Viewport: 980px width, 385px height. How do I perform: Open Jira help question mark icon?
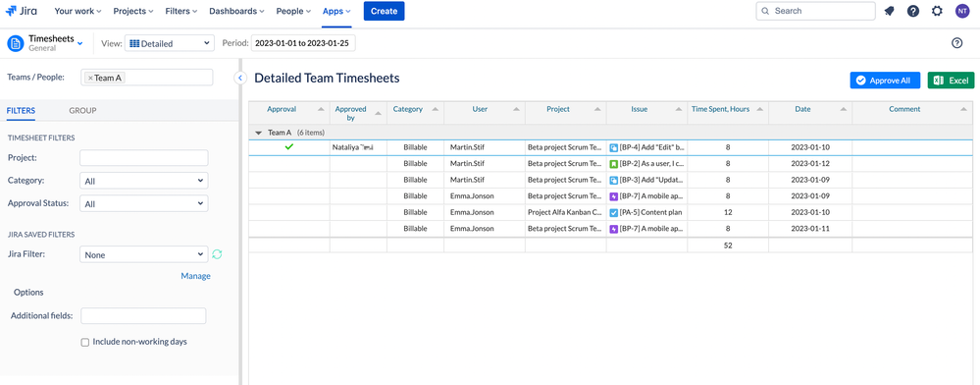click(x=913, y=11)
